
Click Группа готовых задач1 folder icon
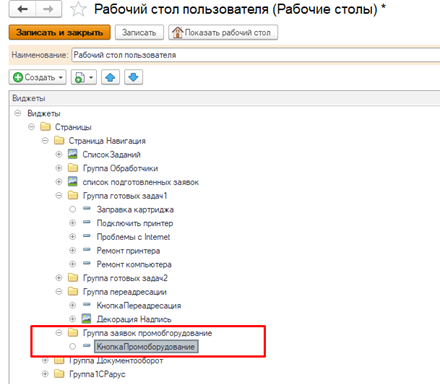tap(73, 195)
